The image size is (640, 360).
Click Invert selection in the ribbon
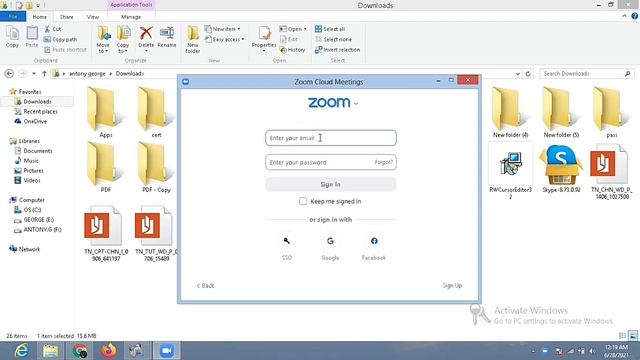point(338,50)
